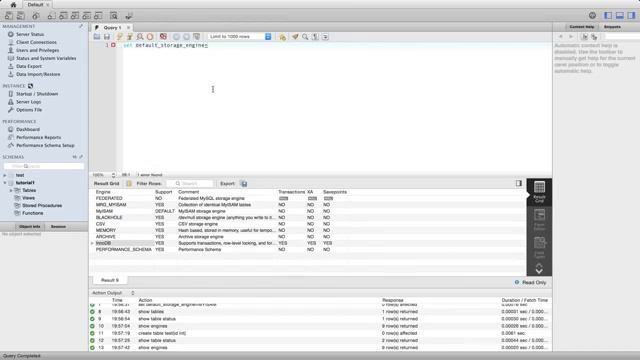Select Functions node

(x=33, y=213)
